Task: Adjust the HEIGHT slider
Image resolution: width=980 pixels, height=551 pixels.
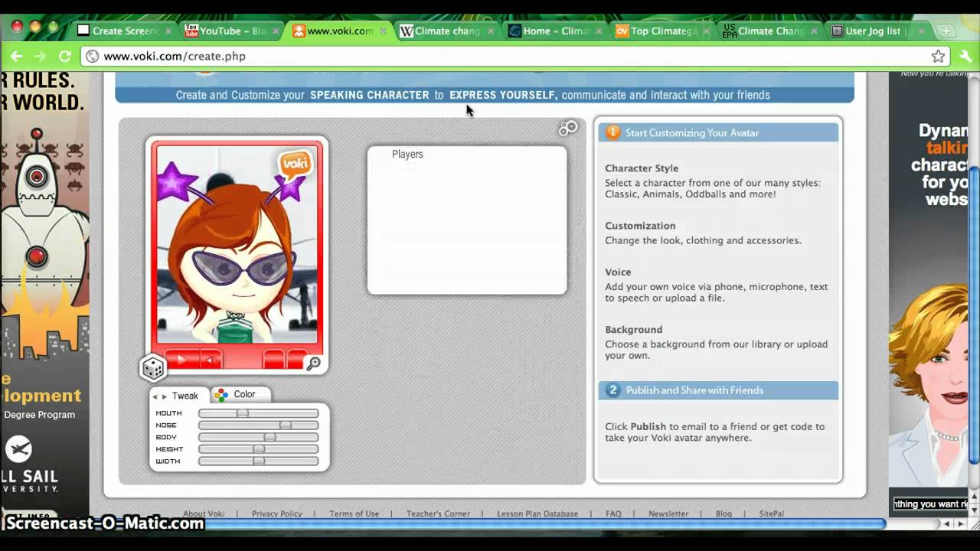Action: pos(258,449)
